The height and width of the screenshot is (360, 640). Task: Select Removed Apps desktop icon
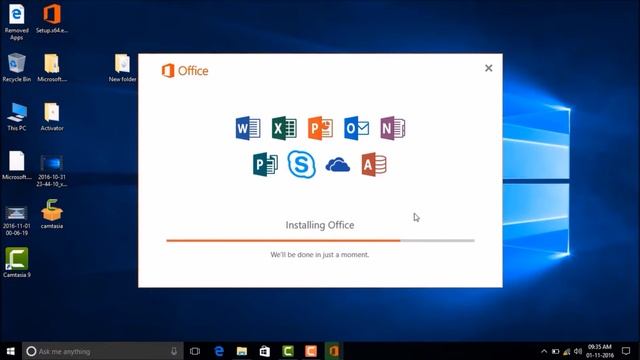pyautogui.click(x=17, y=22)
